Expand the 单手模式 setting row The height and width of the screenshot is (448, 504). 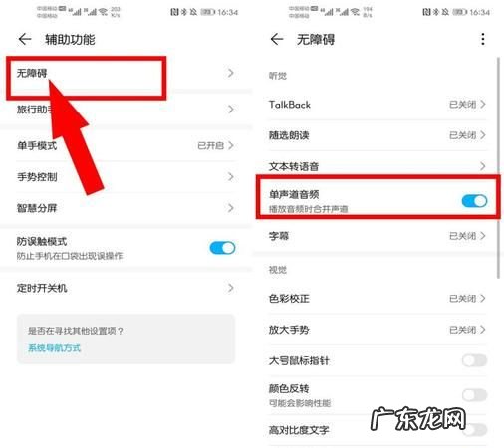[x=126, y=145]
